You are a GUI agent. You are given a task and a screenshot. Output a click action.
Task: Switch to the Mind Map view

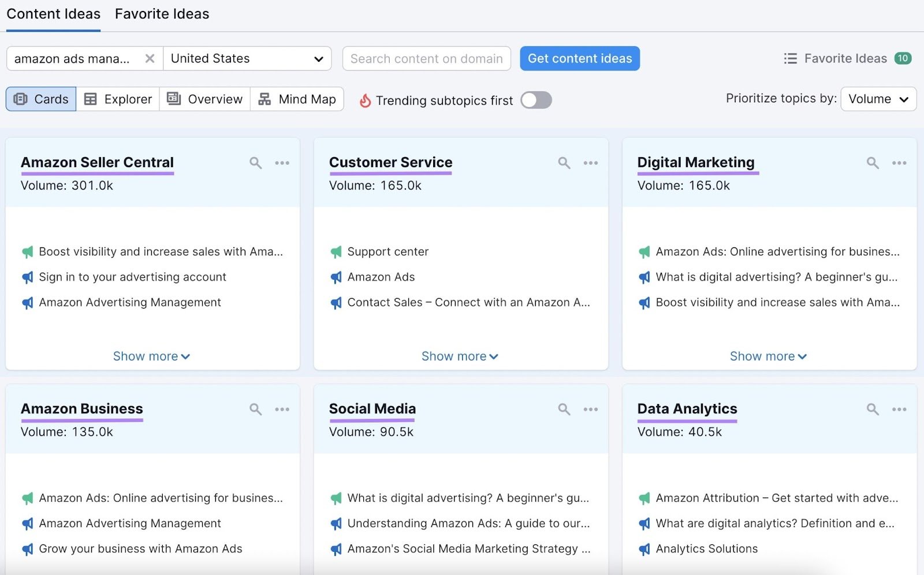tap(297, 99)
